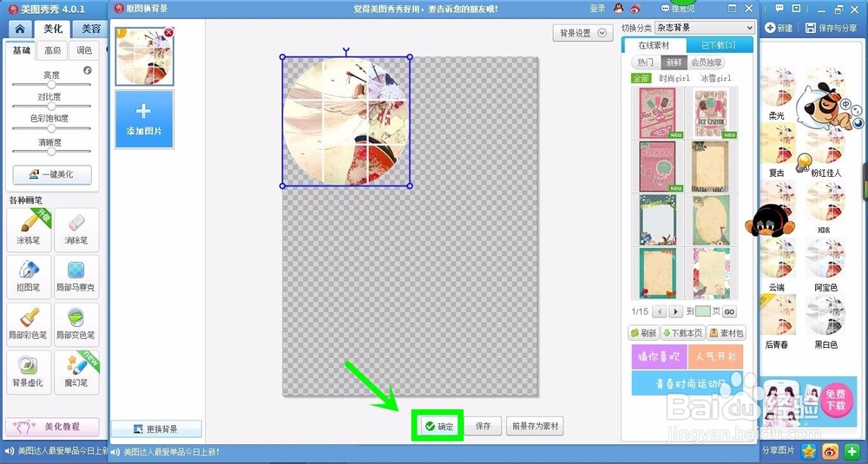Select the 热门 filter
This screenshot has height=464, width=868.
point(646,62)
